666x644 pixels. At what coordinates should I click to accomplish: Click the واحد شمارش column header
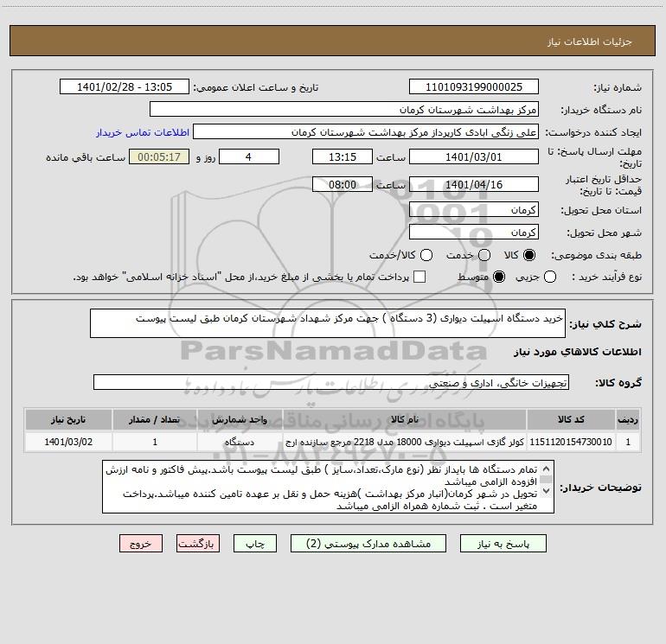[240, 419]
